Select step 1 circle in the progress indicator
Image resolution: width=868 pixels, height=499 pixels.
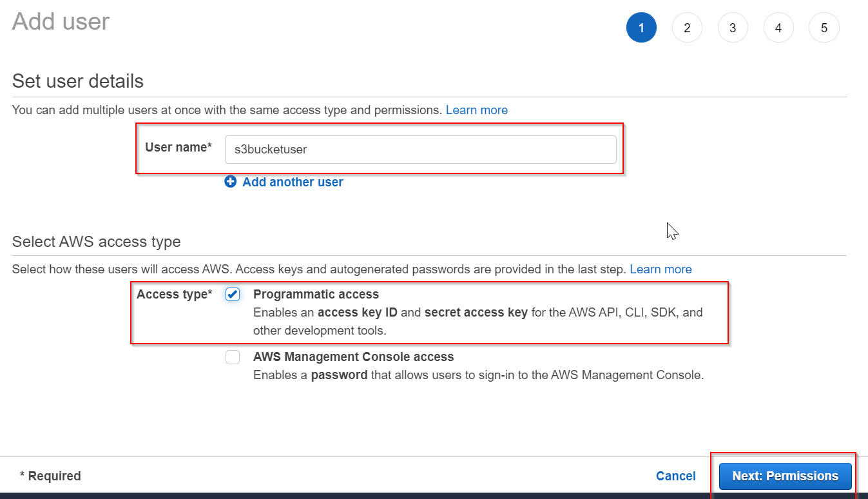pyautogui.click(x=641, y=27)
